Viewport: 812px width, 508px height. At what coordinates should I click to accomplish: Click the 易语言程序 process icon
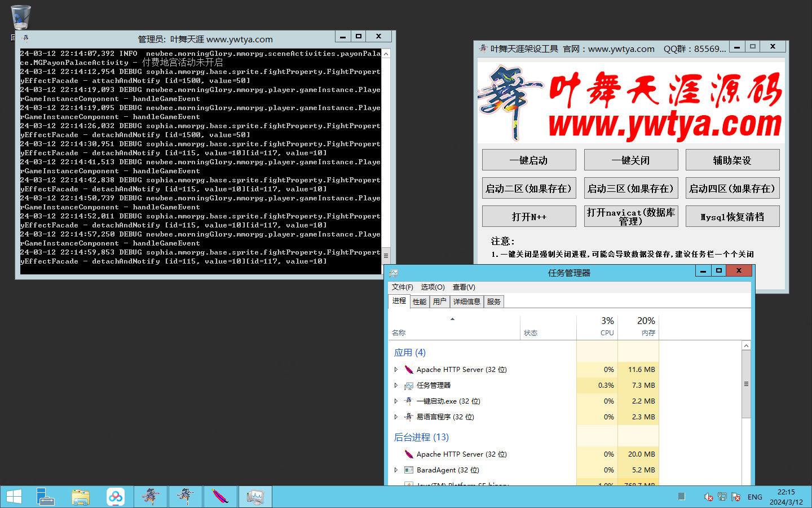coord(409,417)
